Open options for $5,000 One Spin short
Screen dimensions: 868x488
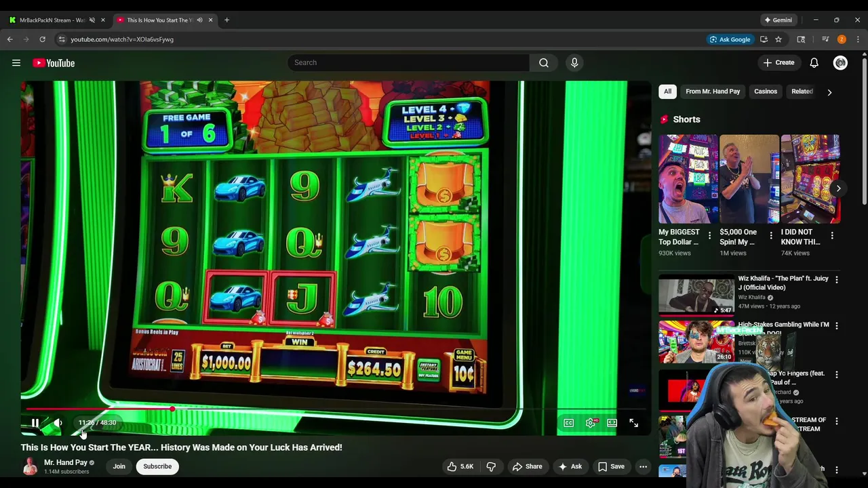click(x=770, y=236)
